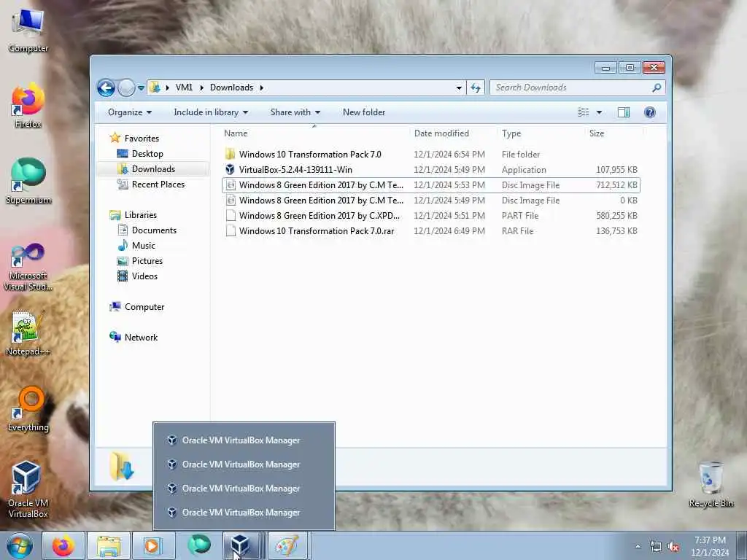The image size is (747, 560).
Task: Open the Organize menu
Action: click(130, 112)
